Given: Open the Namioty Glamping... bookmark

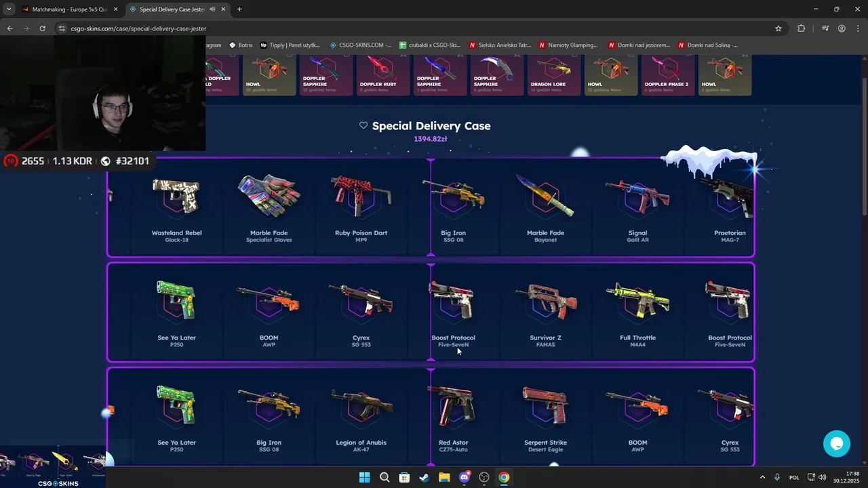Looking at the screenshot, I should click(568, 45).
